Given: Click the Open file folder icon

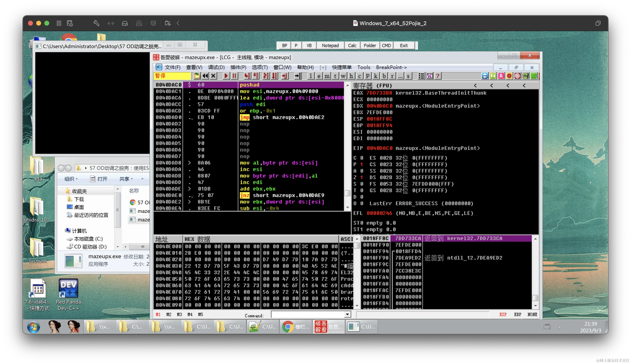Looking at the screenshot, I should (x=197, y=76).
